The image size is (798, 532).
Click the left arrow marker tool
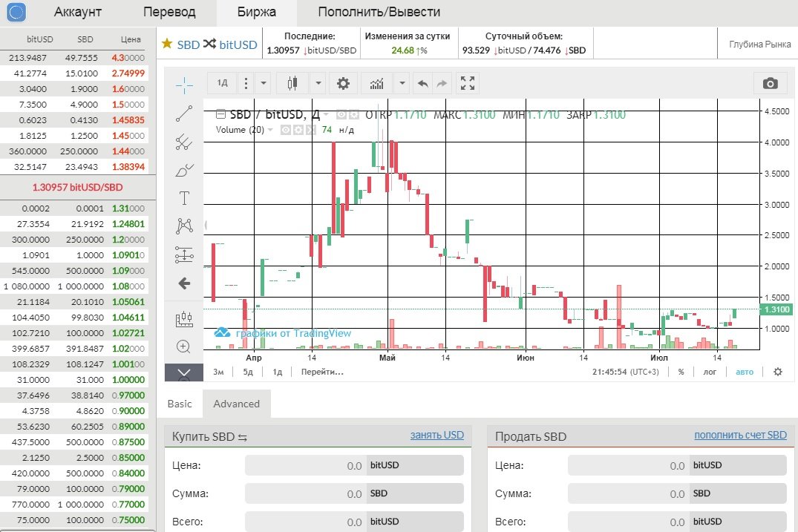[183, 283]
